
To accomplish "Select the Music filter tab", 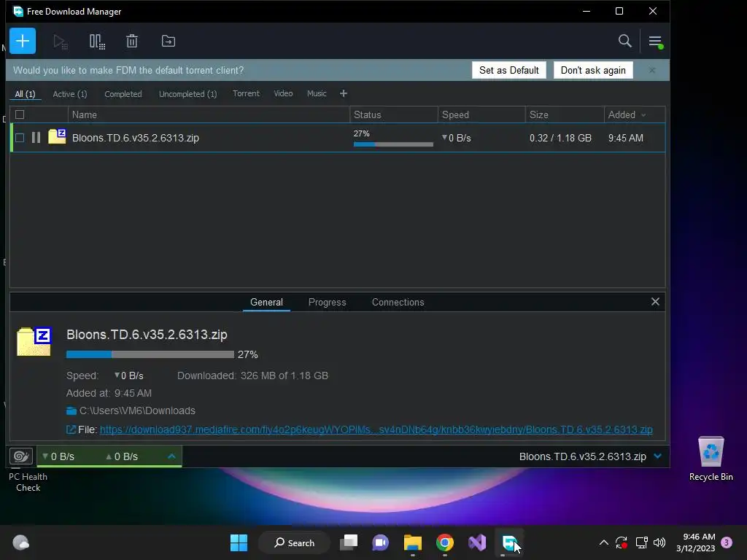I will (317, 93).
